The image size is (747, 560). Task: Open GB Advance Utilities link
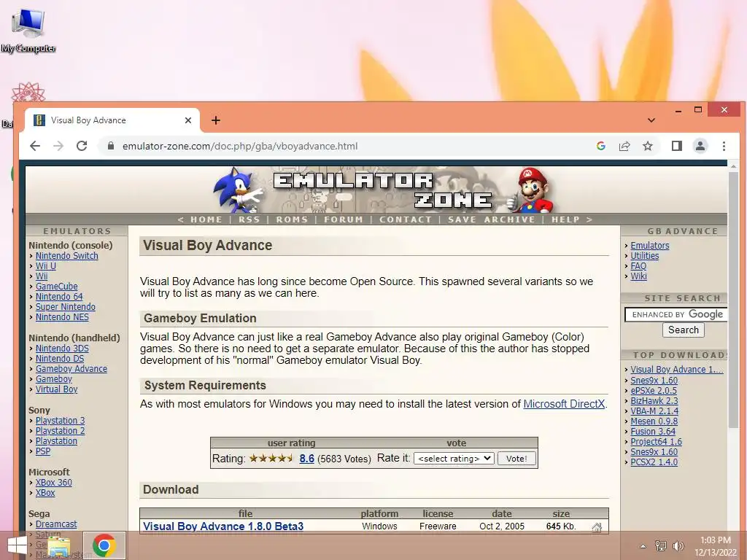645,256
